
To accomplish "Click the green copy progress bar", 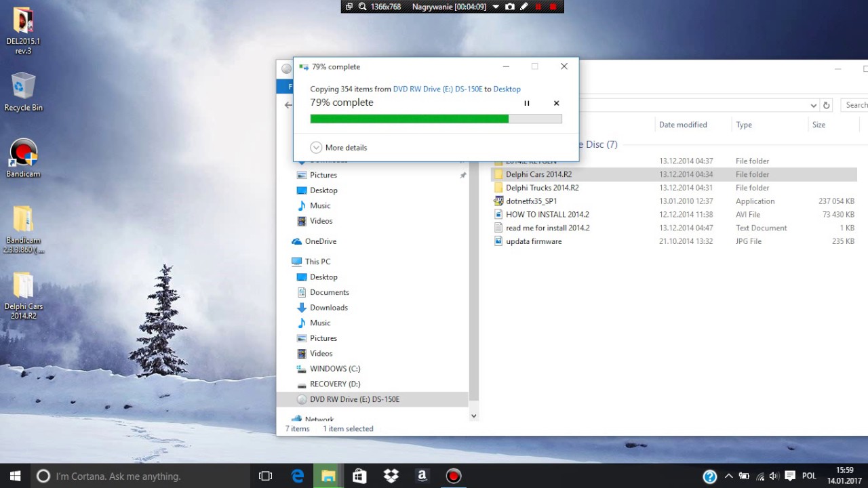I will click(436, 119).
